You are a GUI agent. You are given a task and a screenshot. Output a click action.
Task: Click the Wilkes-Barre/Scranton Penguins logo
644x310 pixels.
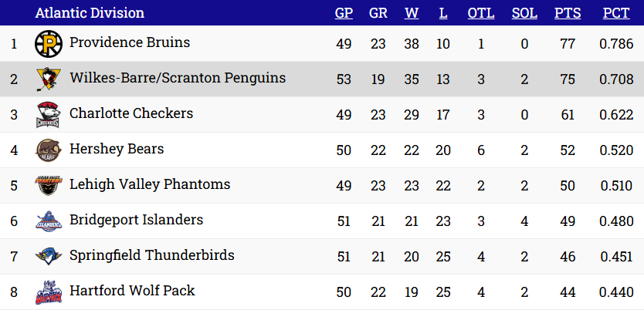(48, 79)
